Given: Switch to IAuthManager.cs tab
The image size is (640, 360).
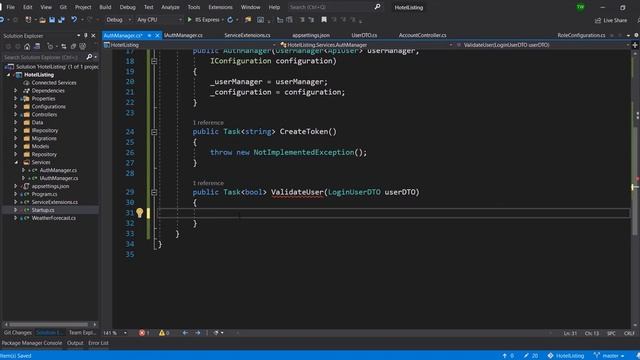Looking at the screenshot, I should (183, 36).
